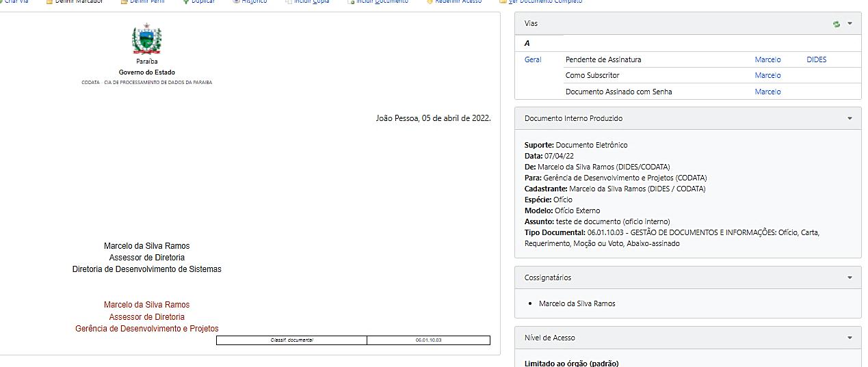
Task: Click the green refresh icon in Vias panel
Action: click(836, 24)
